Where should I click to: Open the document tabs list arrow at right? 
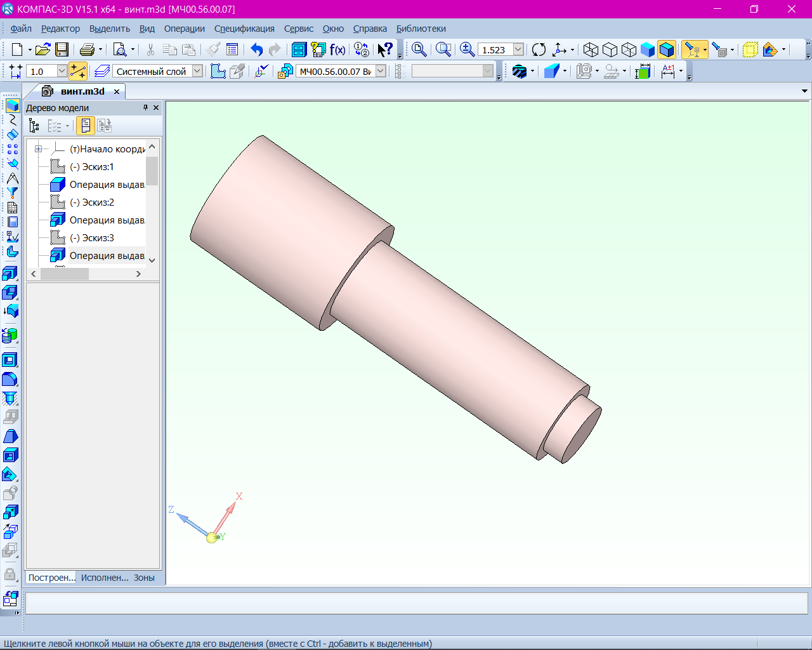[804, 91]
